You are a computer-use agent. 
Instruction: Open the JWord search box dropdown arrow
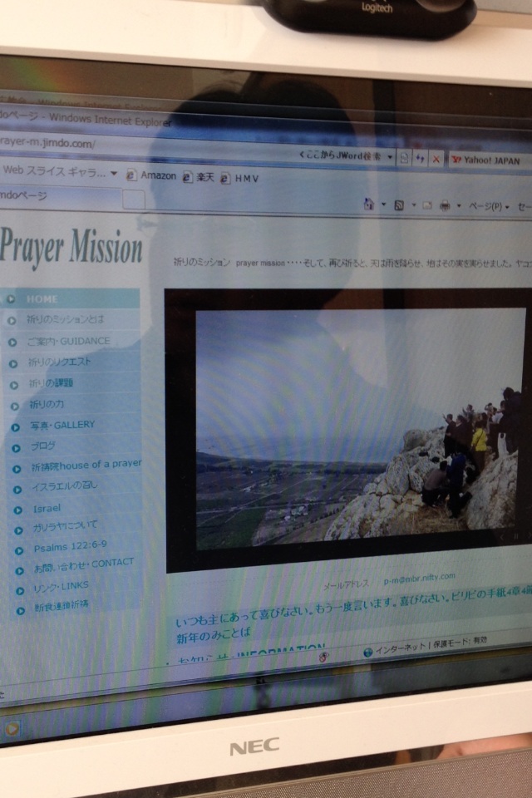(389, 156)
